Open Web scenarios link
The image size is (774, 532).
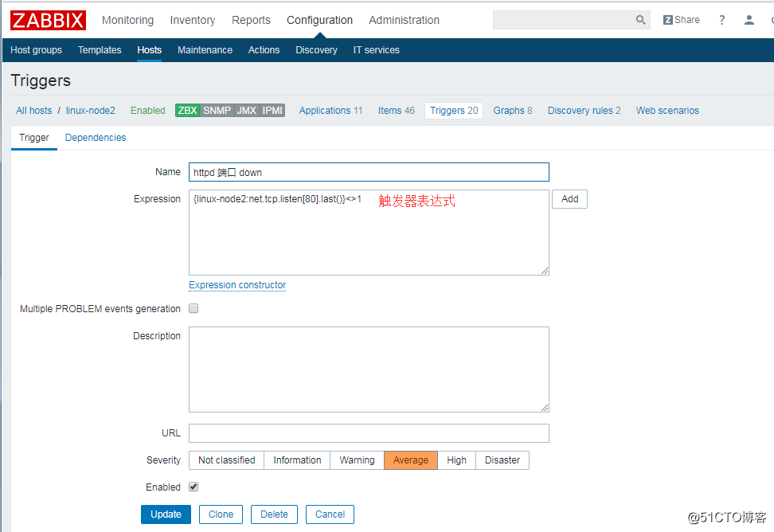(x=667, y=111)
